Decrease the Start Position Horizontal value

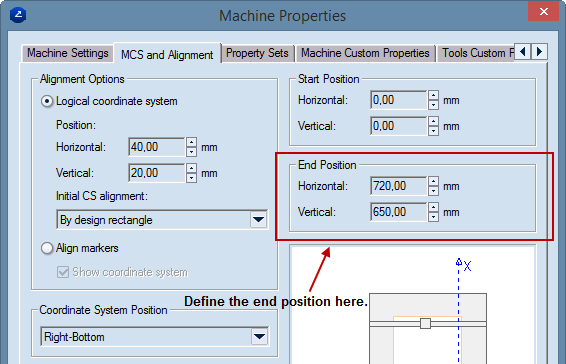point(434,105)
